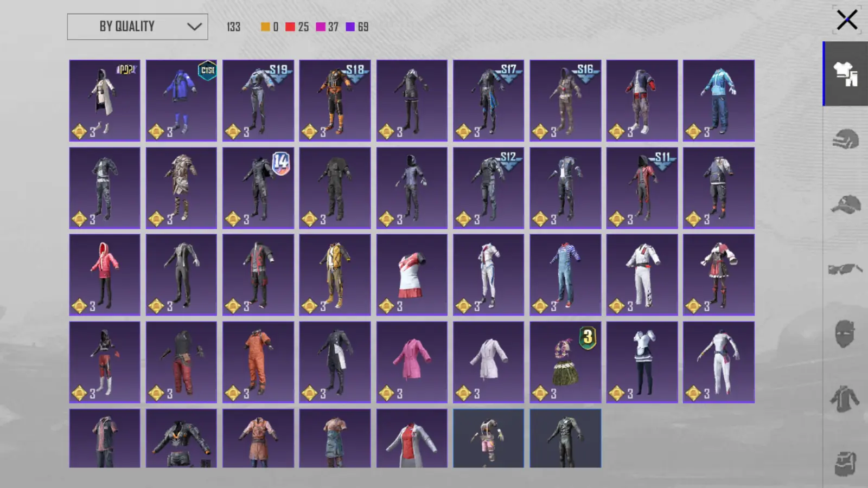This screenshot has width=868, height=488.
Task: Select the hula skirt outfit with badge 3
Action: click(565, 362)
